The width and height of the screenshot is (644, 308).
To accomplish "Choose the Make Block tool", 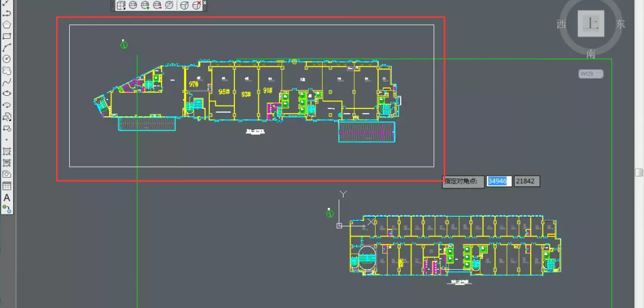I will click(7, 128).
